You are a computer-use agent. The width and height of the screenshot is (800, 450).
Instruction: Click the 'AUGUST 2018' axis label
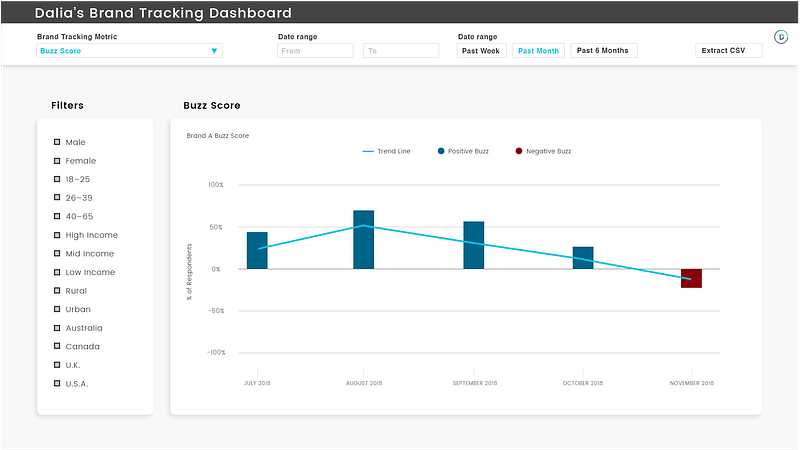[x=364, y=383]
